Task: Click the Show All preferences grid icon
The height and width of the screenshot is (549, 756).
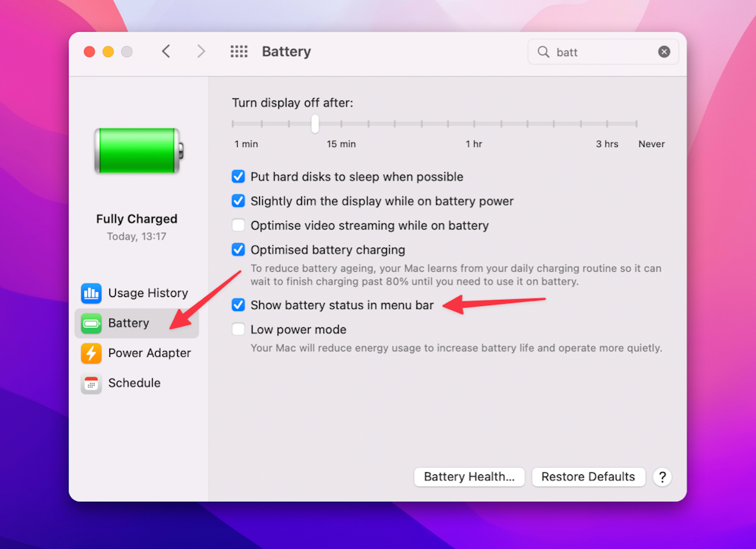Action: pyautogui.click(x=238, y=52)
